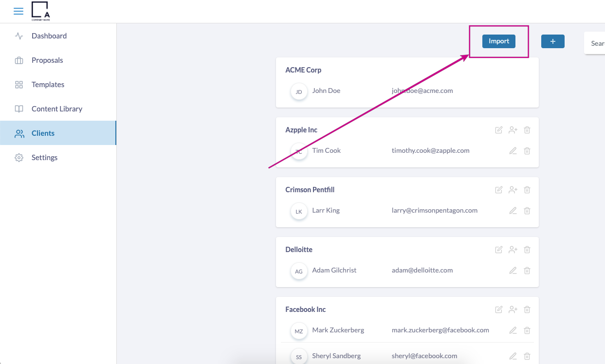This screenshot has height=364, width=605.
Task: Click the Delloitte company name
Action: click(x=299, y=250)
